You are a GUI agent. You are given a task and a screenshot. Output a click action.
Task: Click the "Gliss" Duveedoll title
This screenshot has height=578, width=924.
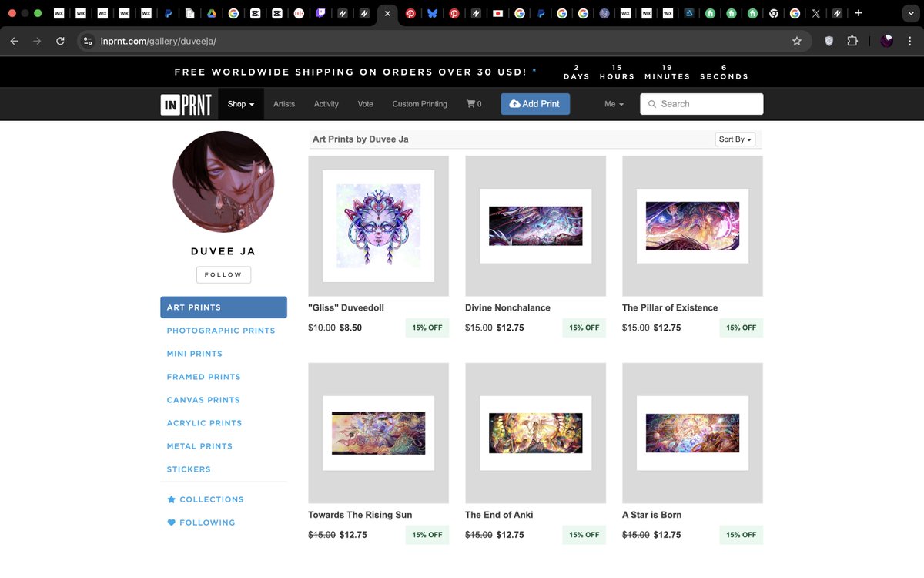pyautogui.click(x=346, y=307)
